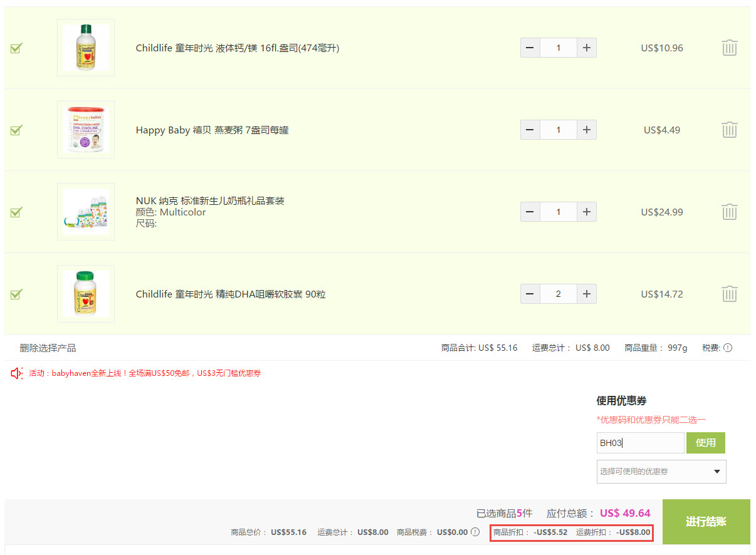Click price US$4.49 of Happy Baby 燕麦粥
Viewport: 756px width, 555px height.
[662, 130]
